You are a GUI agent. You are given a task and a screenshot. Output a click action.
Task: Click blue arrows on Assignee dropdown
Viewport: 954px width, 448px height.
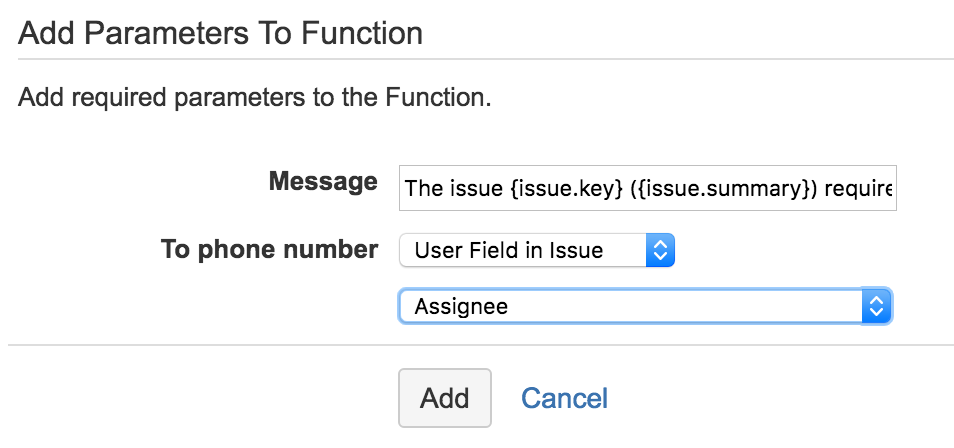(x=876, y=306)
